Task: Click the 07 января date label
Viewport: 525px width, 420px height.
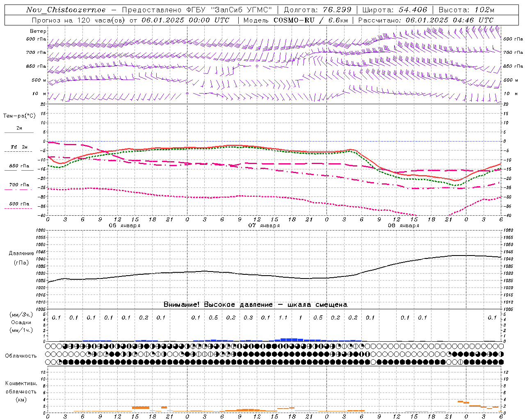Action: click(x=264, y=226)
